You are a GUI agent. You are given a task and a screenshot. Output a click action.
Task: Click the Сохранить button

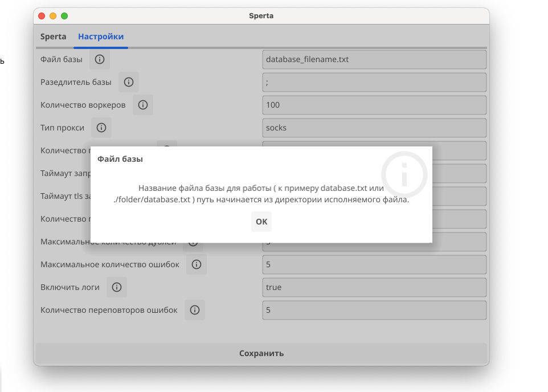pyautogui.click(x=261, y=353)
